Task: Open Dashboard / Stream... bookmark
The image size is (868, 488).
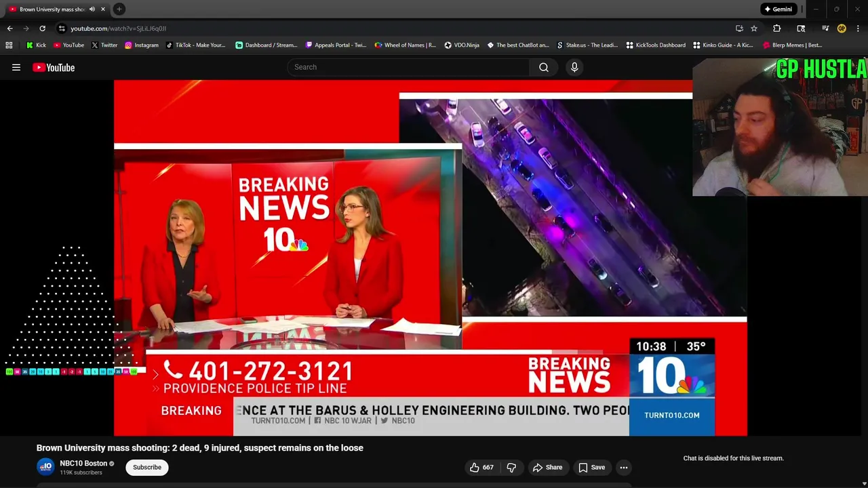Action: (267, 45)
